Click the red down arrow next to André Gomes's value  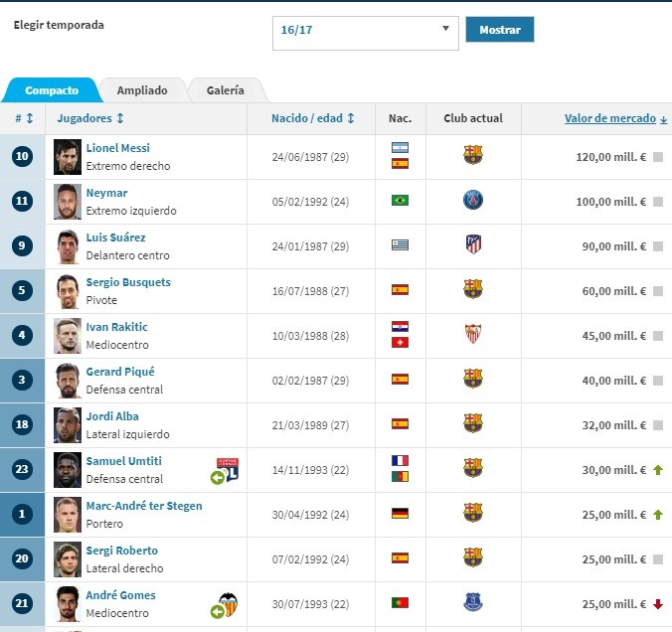pyautogui.click(x=658, y=604)
